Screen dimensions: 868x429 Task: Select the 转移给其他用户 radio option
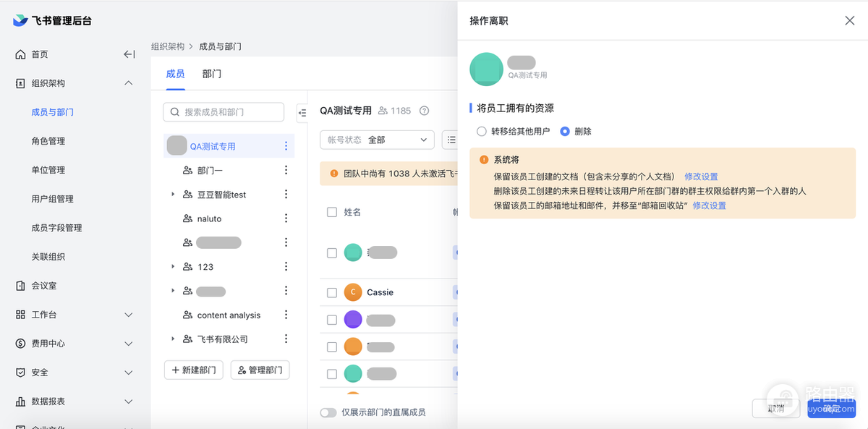(x=482, y=132)
